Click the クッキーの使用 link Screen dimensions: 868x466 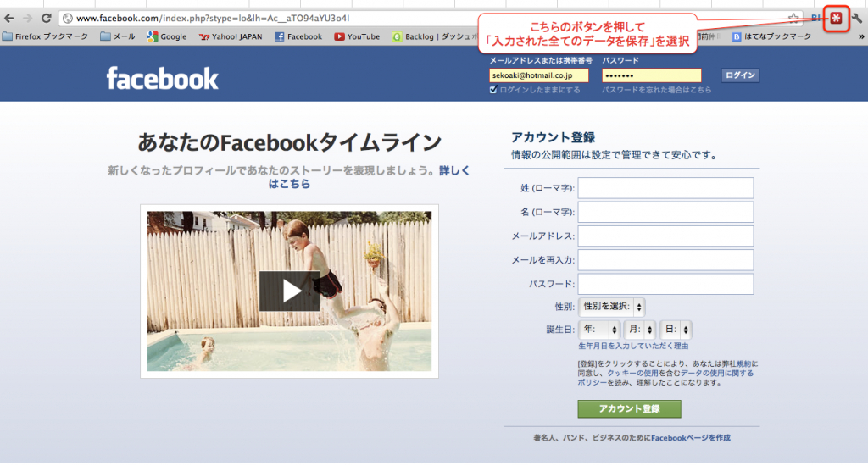coord(632,374)
